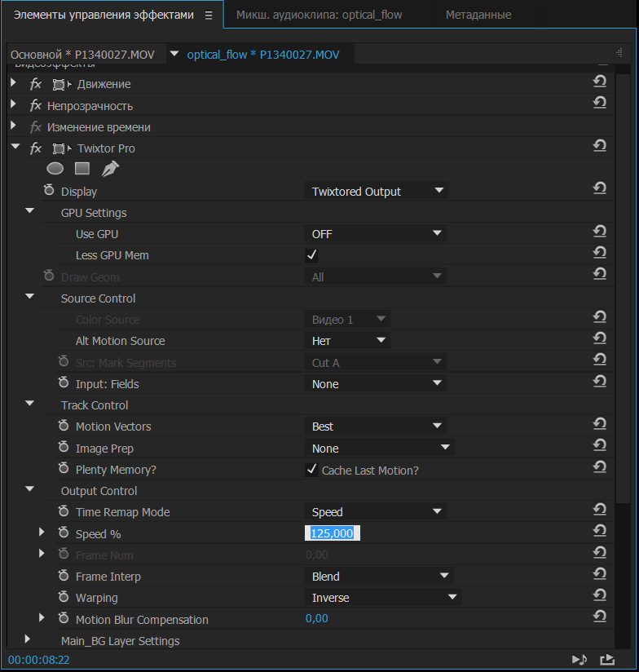
Task: Expand the Движение effect properties
Action: tap(13, 82)
